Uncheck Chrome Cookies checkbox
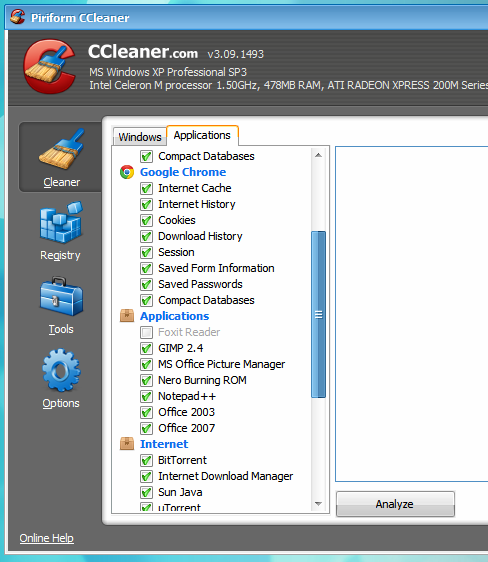Viewport: 488px width, 562px height. (146, 220)
